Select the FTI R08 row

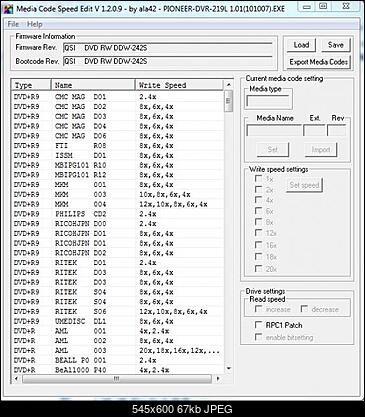pyautogui.click(x=118, y=146)
